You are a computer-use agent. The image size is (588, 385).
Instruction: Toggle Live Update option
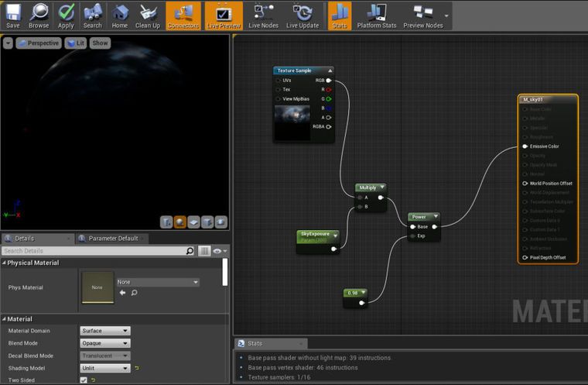303,15
